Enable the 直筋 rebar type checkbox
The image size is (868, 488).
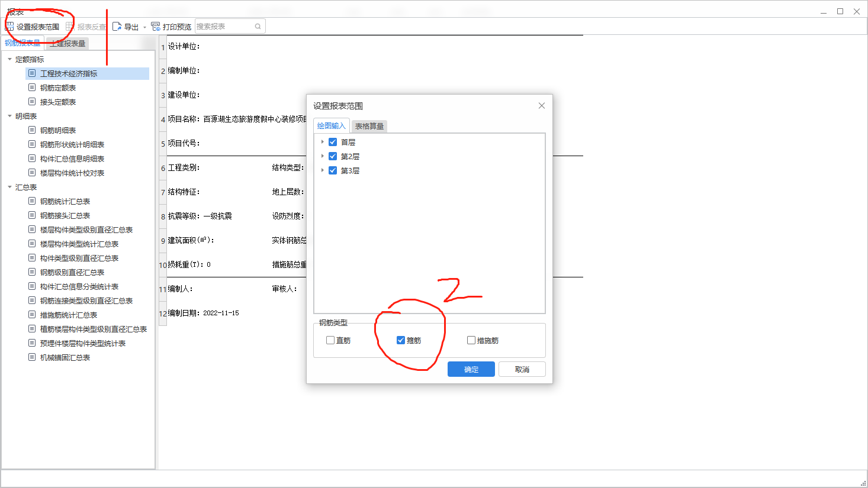(x=330, y=340)
